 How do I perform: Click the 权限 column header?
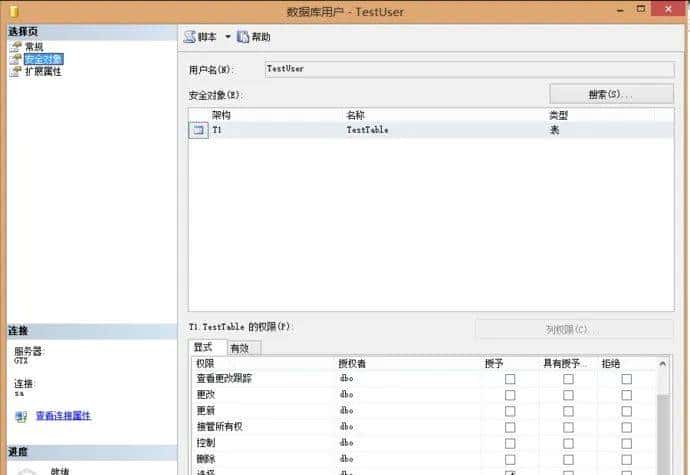tap(205, 364)
